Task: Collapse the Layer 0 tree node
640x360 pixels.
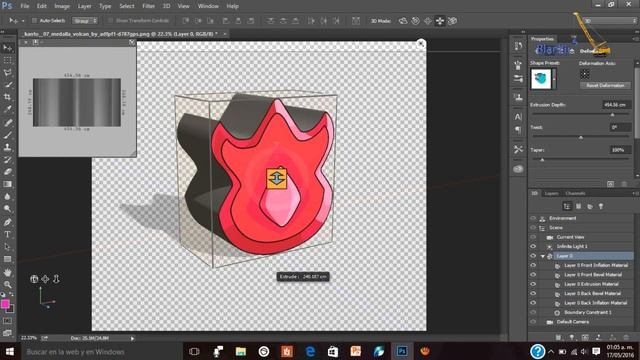Action: click(543, 256)
